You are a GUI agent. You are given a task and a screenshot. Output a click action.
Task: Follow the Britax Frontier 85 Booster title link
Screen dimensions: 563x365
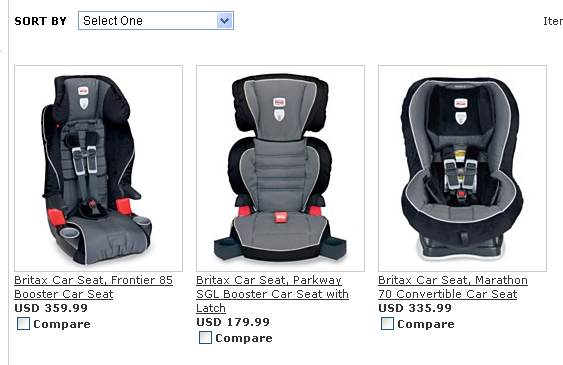tap(93, 287)
